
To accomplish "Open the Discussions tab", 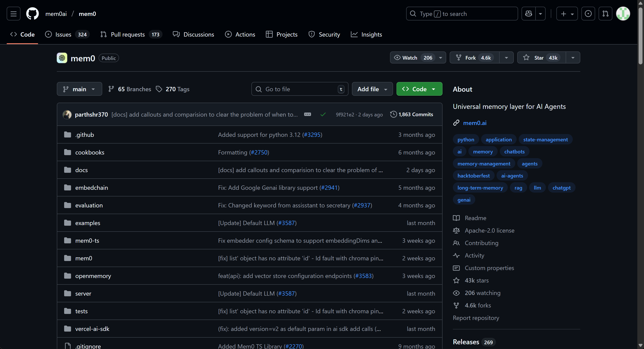I will (x=194, y=34).
